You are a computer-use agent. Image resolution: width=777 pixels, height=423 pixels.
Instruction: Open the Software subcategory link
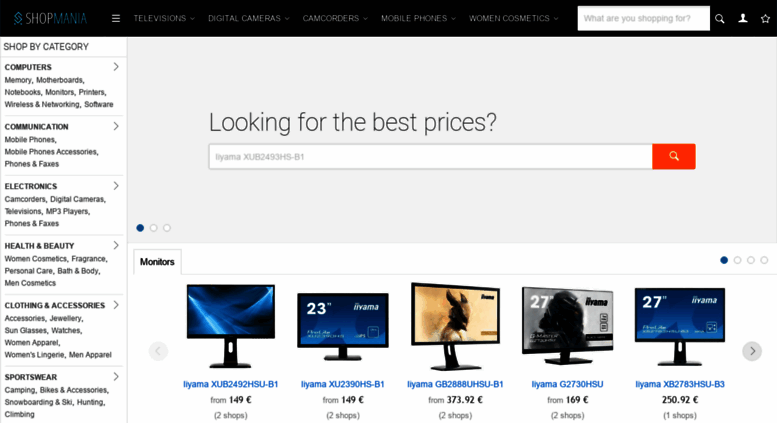[x=99, y=105]
